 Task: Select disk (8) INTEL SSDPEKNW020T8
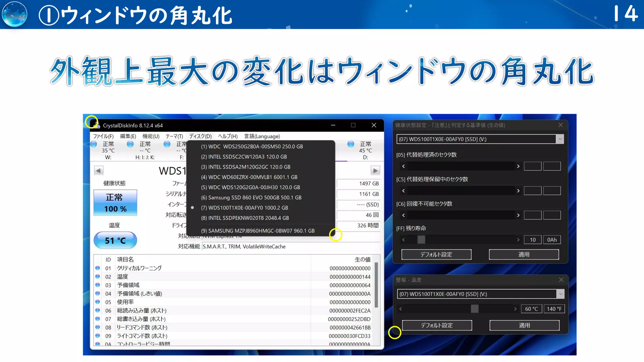click(x=261, y=218)
